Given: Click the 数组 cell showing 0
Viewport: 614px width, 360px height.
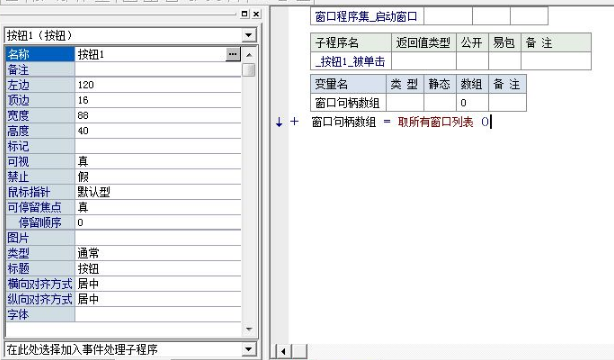Looking at the screenshot, I should coord(472,103).
